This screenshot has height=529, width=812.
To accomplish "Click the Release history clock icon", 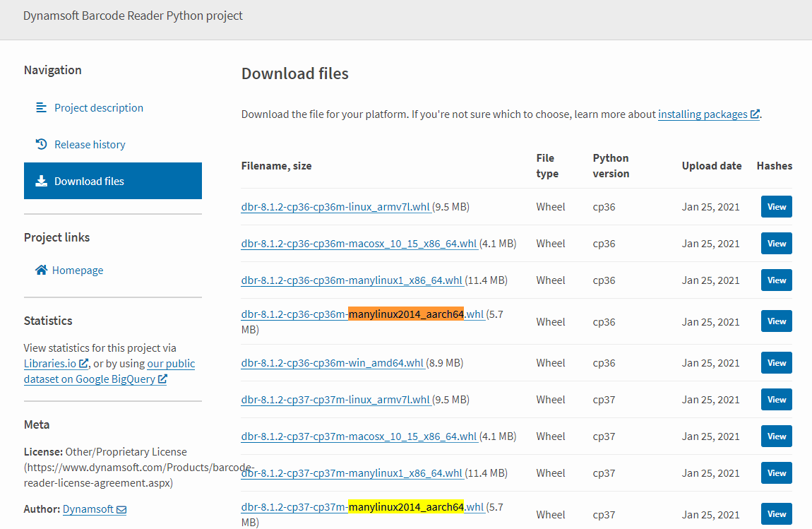I will pos(41,144).
